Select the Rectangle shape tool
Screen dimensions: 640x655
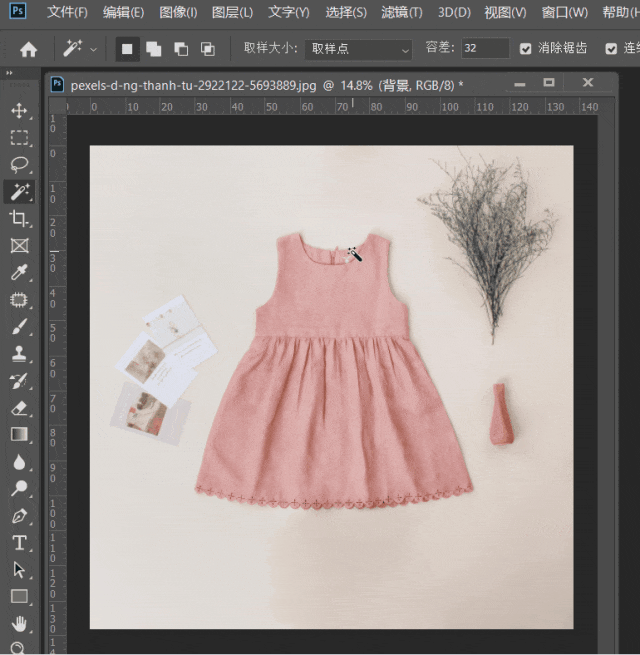(x=19, y=597)
